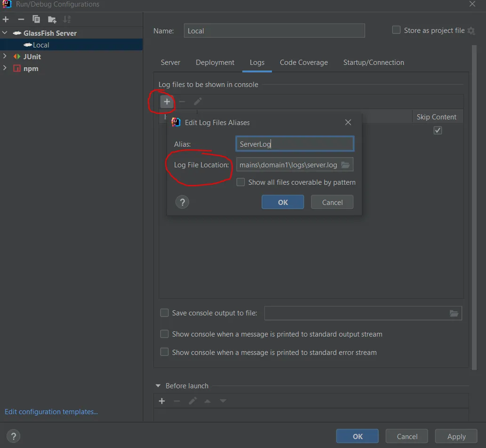Open help in Edit Log Files Aliases dialog
The width and height of the screenshot is (486, 448).
[182, 202]
